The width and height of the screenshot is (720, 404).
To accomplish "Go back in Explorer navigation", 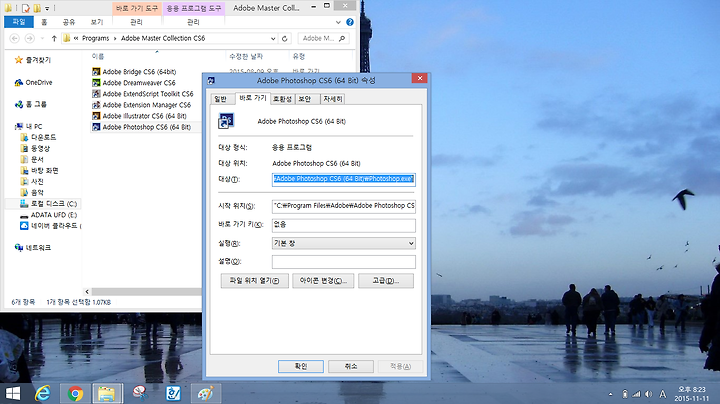I will (x=15, y=39).
